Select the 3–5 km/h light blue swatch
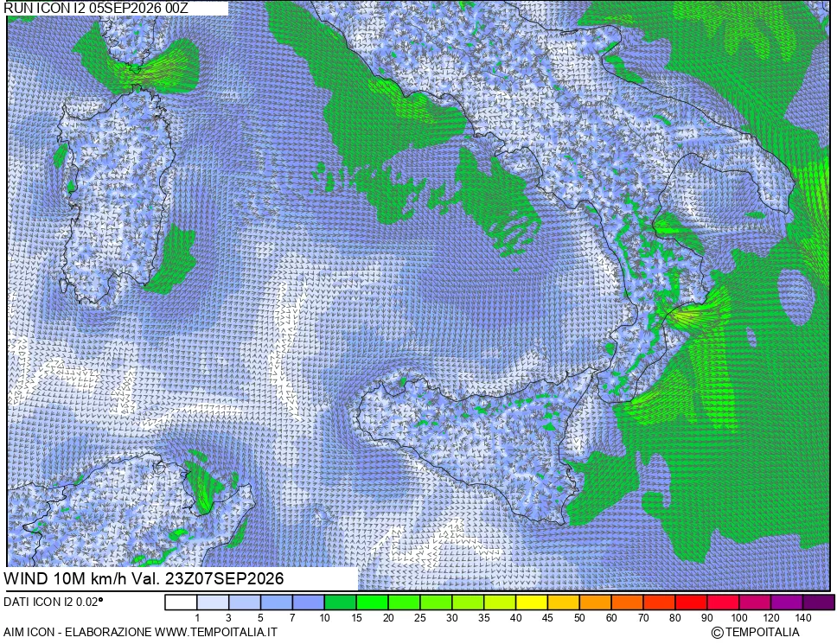837x644 pixels. 245,603
